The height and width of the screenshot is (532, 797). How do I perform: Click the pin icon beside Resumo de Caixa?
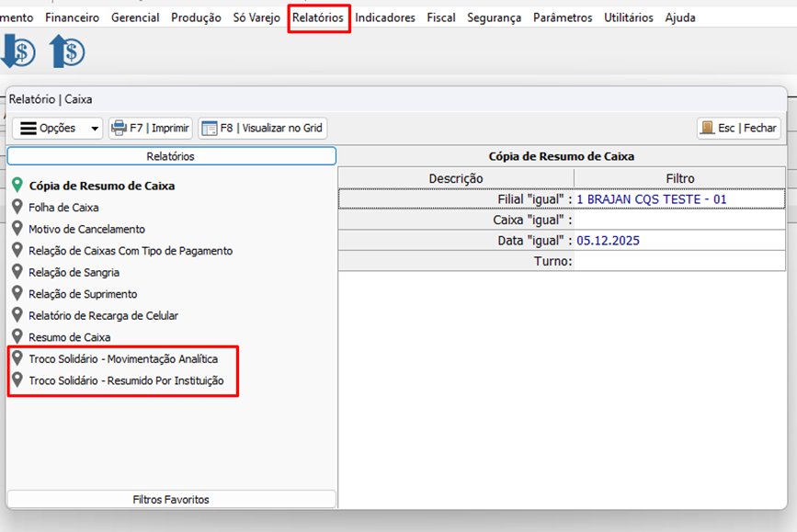click(x=17, y=337)
